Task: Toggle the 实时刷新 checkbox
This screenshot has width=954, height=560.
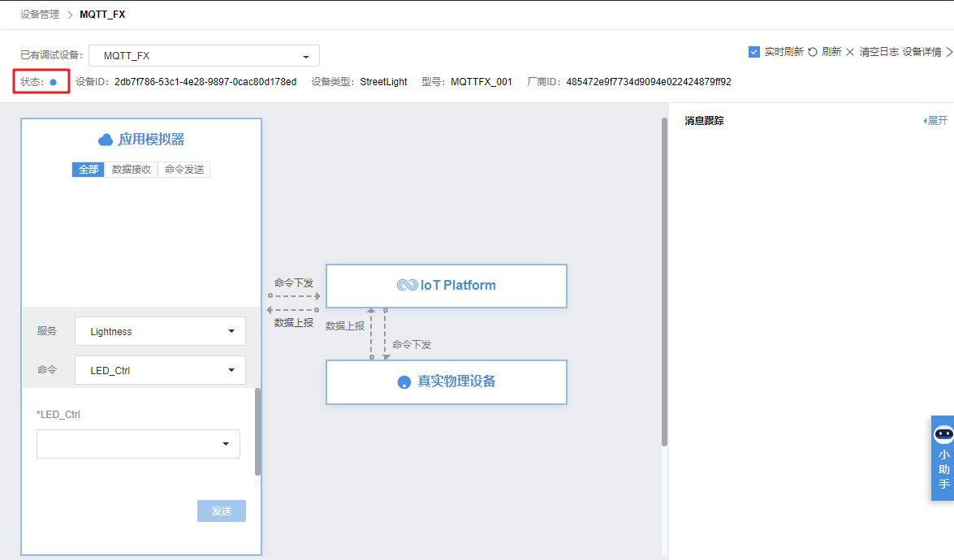Action: tap(753, 52)
